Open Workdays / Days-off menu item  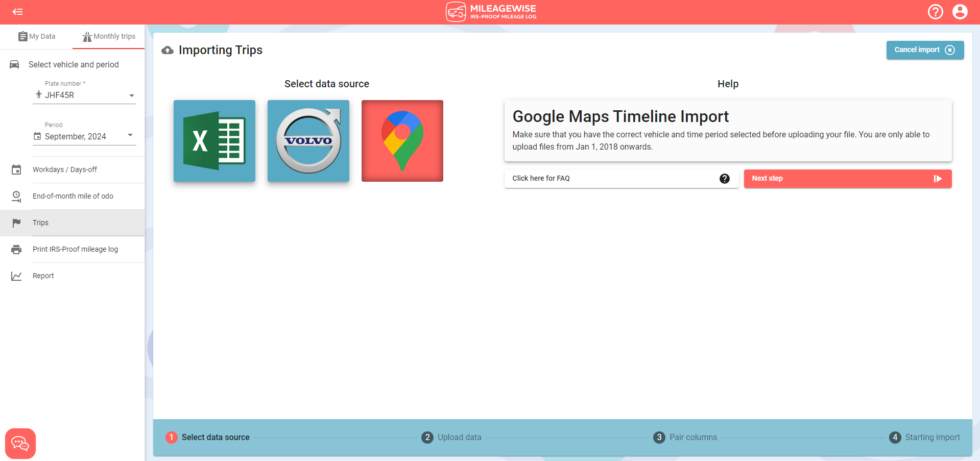tap(73, 169)
